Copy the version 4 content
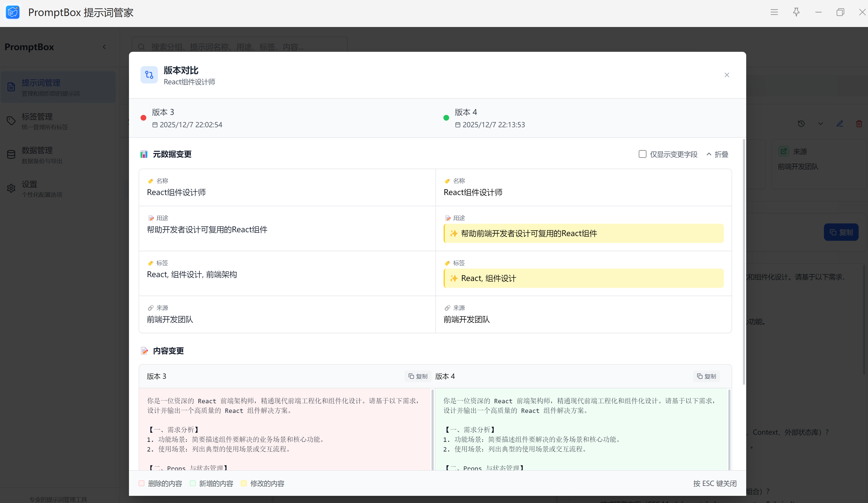 [706, 376]
